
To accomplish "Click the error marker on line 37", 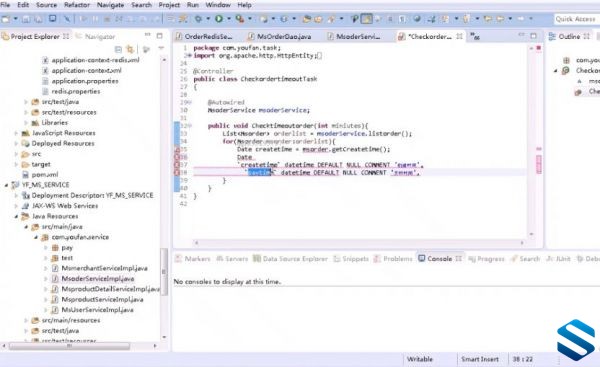I will [x=177, y=165].
